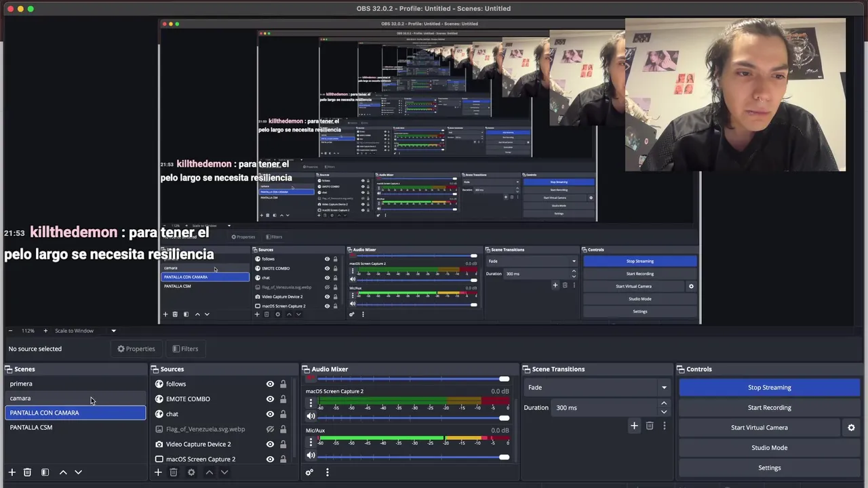Move source down in Sources toolbar
Image resolution: width=868 pixels, height=488 pixels.
pyautogui.click(x=224, y=472)
